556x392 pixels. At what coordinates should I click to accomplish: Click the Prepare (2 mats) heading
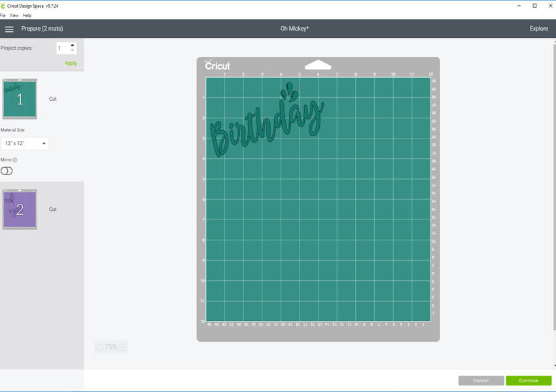[43, 29]
